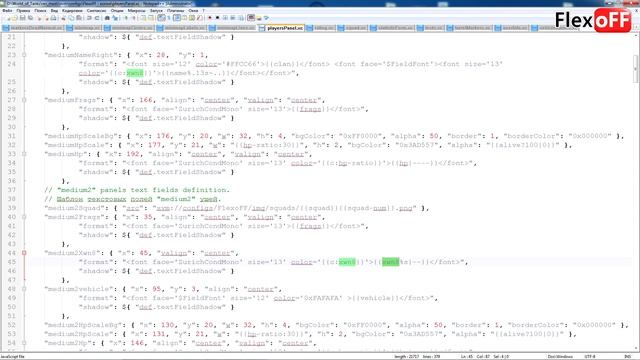The height and width of the screenshot is (360, 640).
Task: Create a new document with the New icon
Action: tap(8, 18)
